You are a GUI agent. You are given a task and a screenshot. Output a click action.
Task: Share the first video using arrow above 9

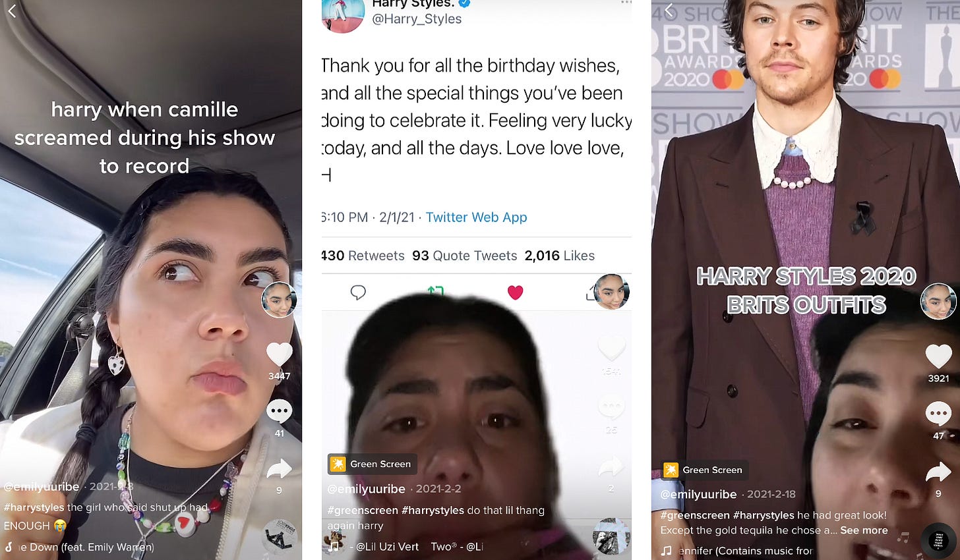pyautogui.click(x=279, y=469)
